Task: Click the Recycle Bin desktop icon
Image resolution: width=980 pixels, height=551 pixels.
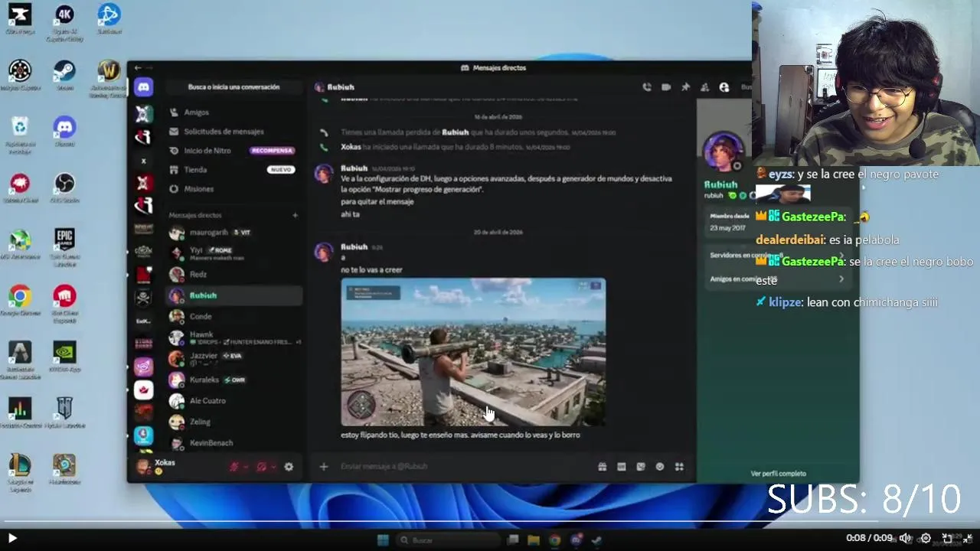Action: pyautogui.click(x=20, y=135)
